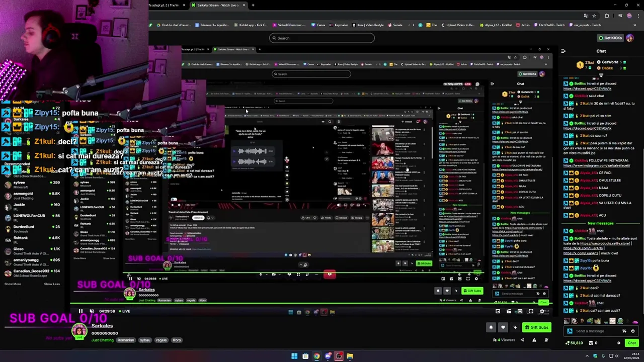Viewport: 644px width, 362px height.
Task: Enable theater mode on the player
Action: pyautogui.click(x=520, y=311)
